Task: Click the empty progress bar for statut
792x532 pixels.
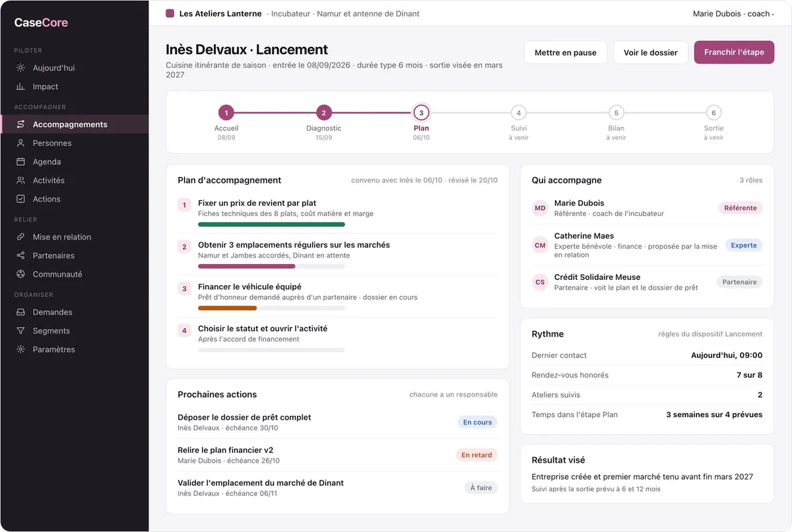Action: coord(271,350)
